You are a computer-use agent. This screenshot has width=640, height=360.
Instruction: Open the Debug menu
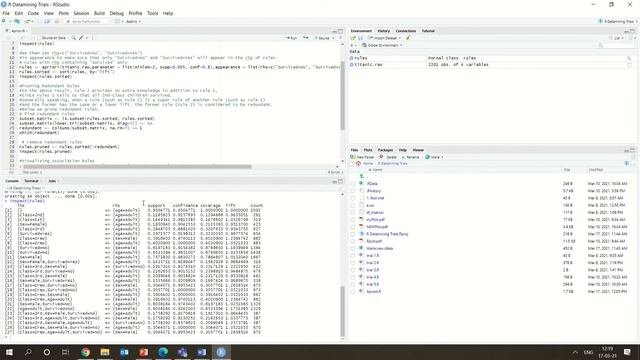tap(117, 13)
